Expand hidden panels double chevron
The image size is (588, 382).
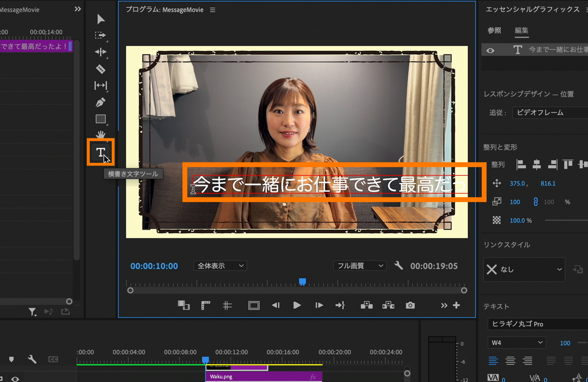[78, 9]
